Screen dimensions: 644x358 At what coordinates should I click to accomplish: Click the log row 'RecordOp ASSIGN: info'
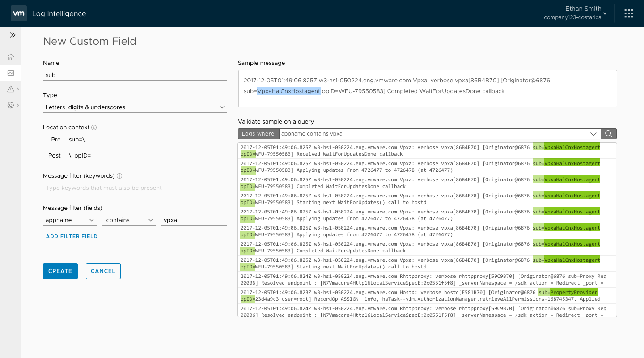[427, 296]
